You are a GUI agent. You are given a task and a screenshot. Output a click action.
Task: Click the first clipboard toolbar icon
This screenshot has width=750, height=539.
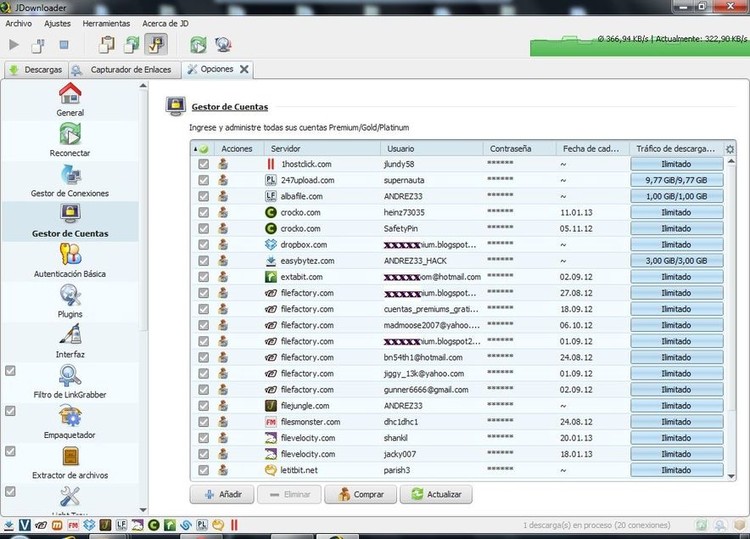pos(106,45)
